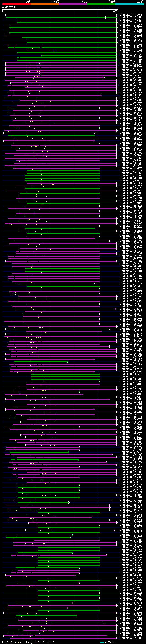This screenshot has width=146, height=644.
Task: Select the UniRef100_Q3B9U4 label
Action: click(x=131, y=45)
